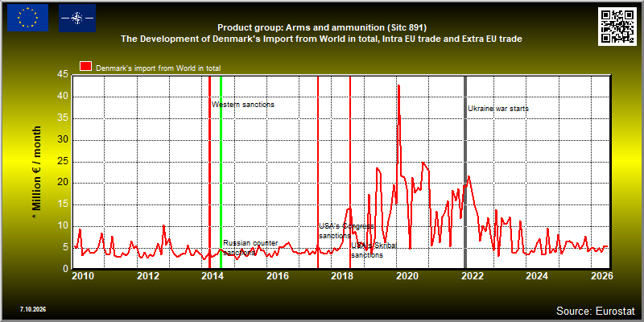Click the y-axis value '0'
644x322 pixels.
(x=66, y=269)
